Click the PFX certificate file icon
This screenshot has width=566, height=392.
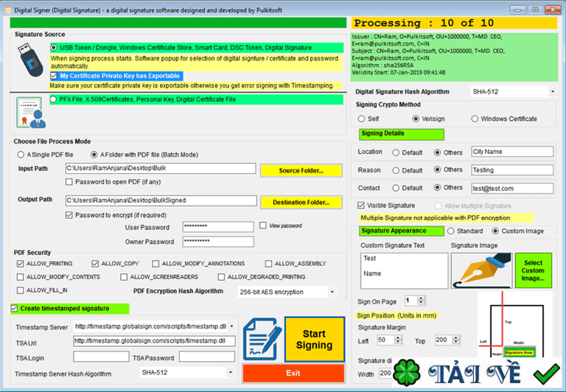tap(31, 112)
